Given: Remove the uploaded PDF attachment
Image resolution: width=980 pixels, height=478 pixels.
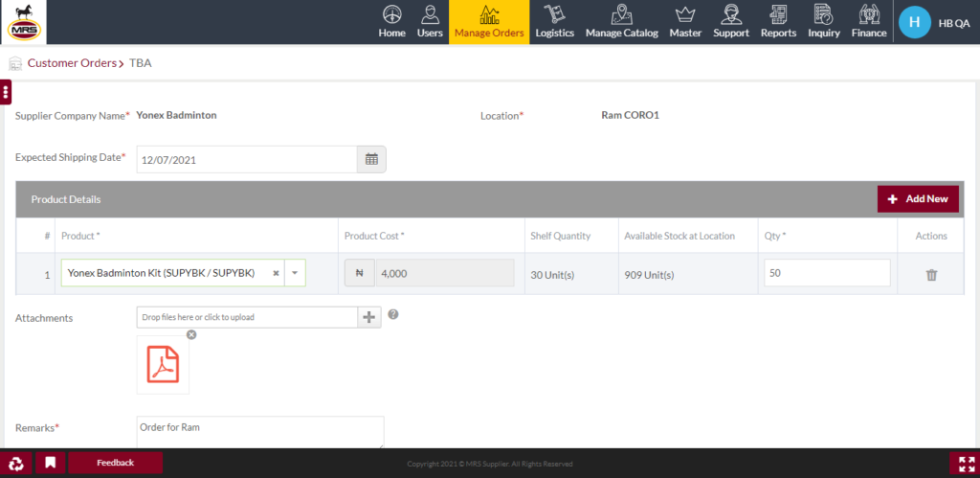Looking at the screenshot, I should pos(191,334).
